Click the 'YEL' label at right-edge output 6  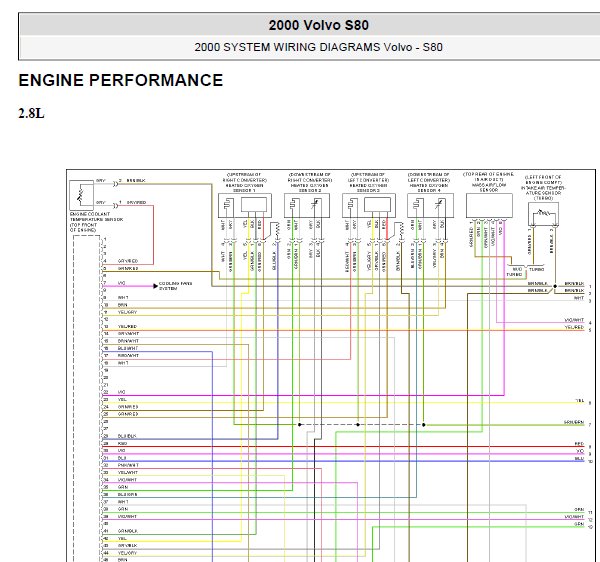(580, 401)
